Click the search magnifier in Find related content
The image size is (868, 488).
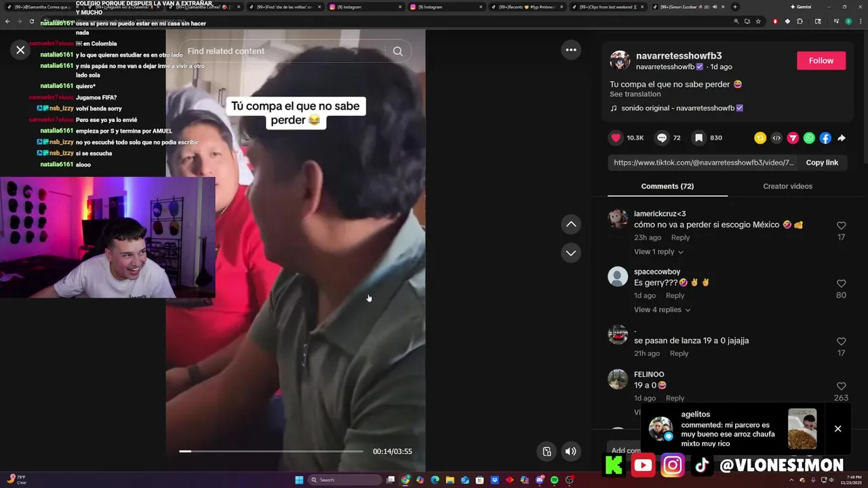pyautogui.click(x=398, y=51)
